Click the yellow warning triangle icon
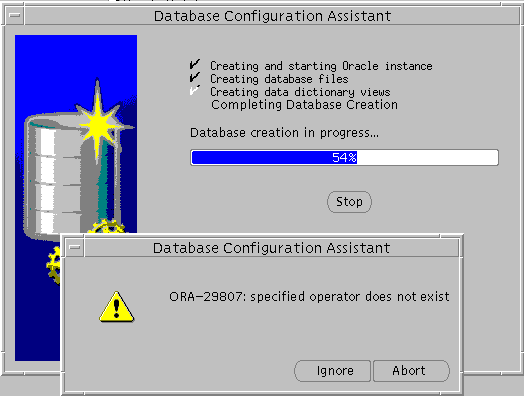The height and width of the screenshot is (396, 524). 117,307
